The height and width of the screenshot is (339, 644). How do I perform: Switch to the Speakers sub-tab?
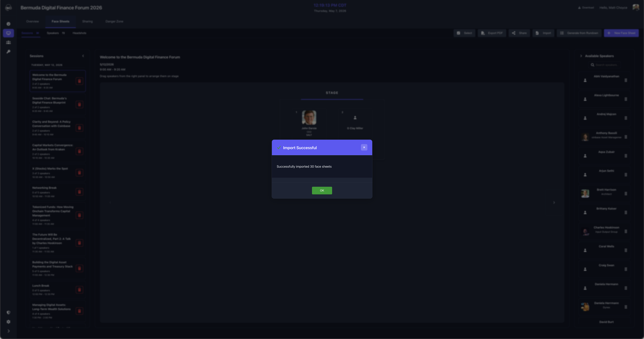click(56, 33)
